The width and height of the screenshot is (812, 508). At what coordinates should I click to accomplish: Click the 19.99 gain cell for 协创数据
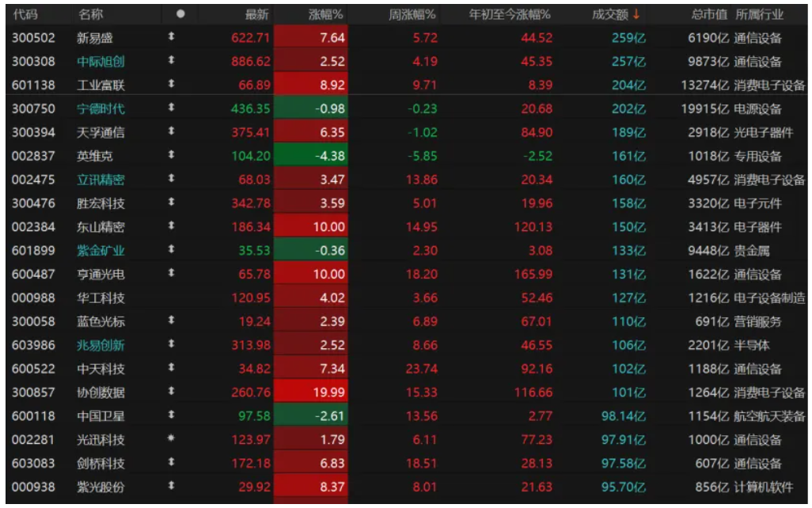point(311,392)
